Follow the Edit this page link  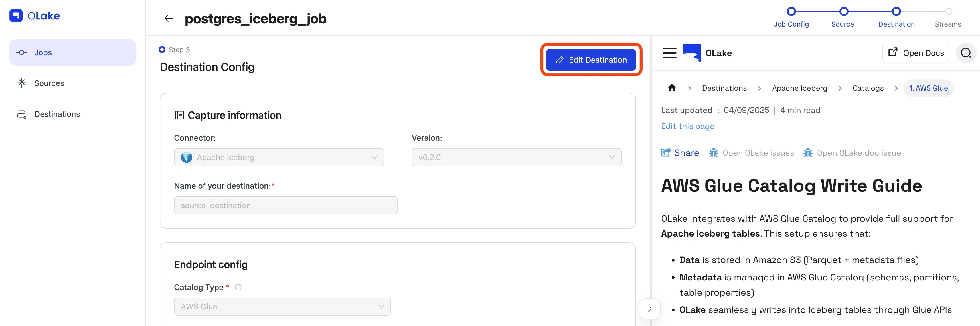point(687,126)
